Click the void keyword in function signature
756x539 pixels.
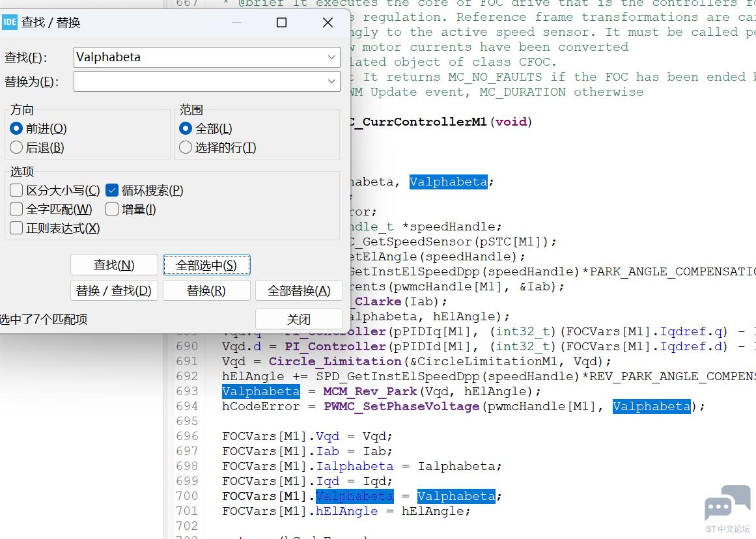coord(511,122)
